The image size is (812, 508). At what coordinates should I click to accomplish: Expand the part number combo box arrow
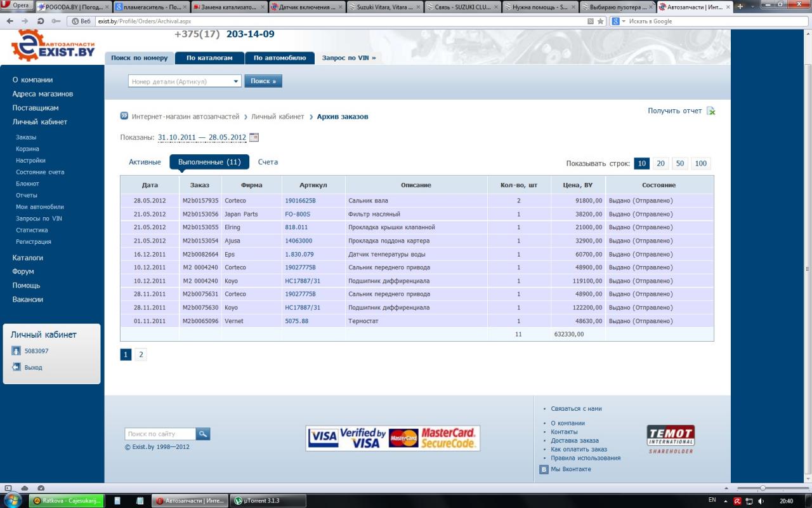[236, 81]
